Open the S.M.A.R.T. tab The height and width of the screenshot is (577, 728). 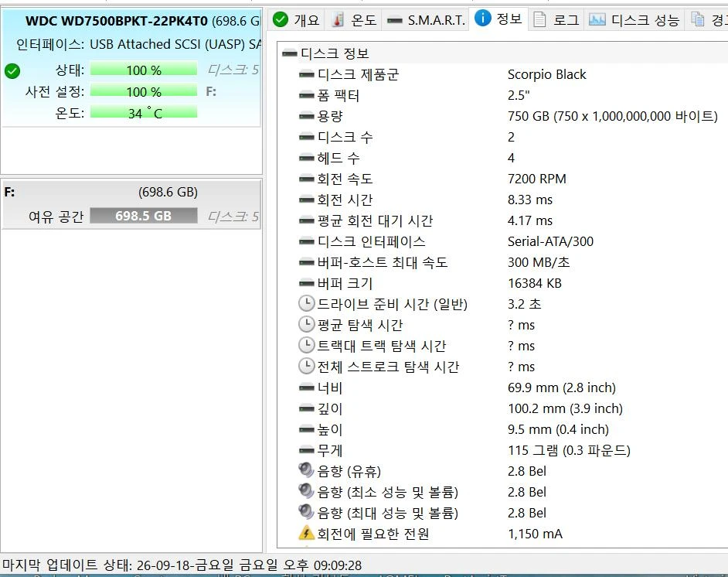click(x=426, y=20)
